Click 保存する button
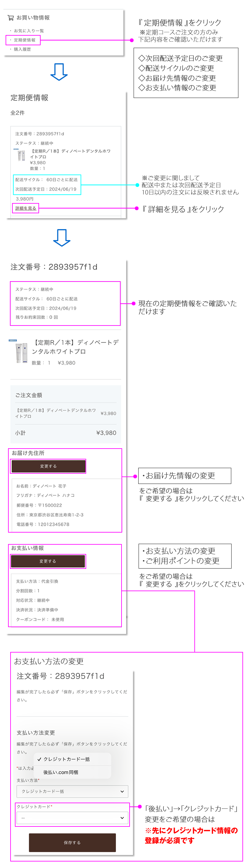248x868 pixels. pos(72,842)
